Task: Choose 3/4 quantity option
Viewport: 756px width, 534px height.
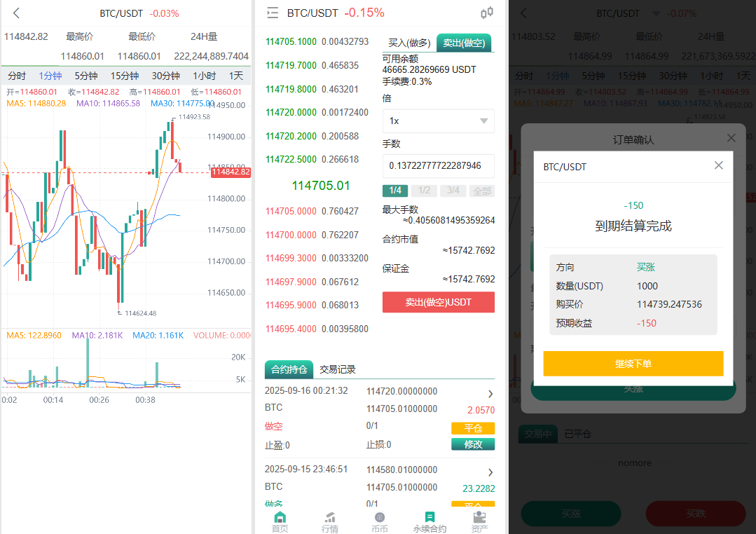Action: pos(453,191)
